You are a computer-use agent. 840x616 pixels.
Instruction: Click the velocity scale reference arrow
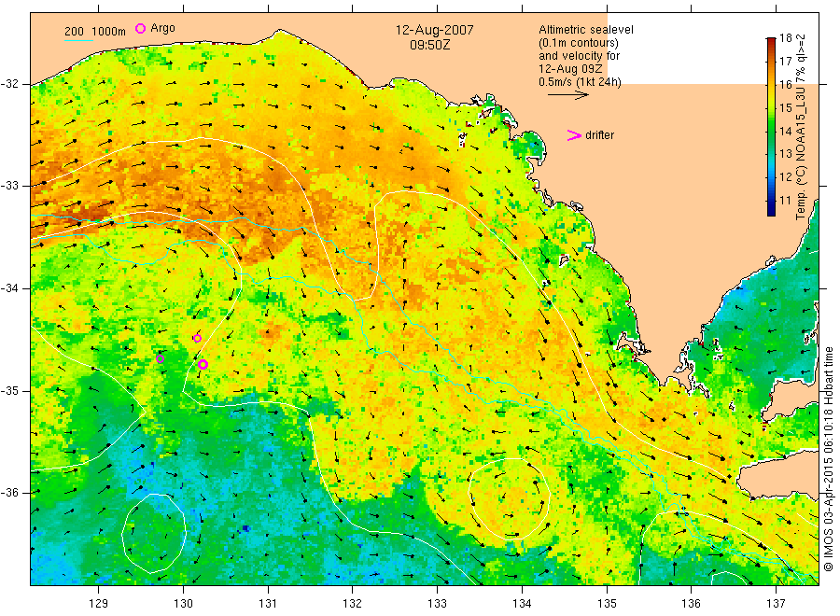tap(567, 95)
